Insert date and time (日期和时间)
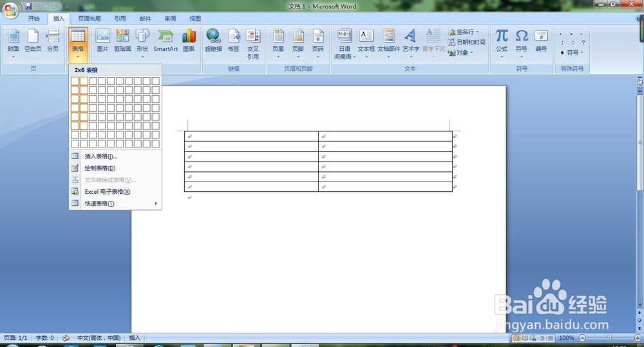Screen dimensions: 644x347 point(466,42)
